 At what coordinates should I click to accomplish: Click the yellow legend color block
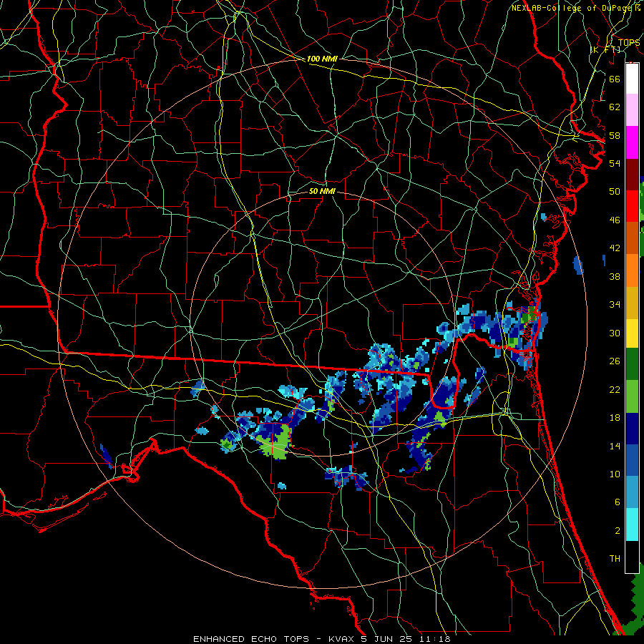[632, 333]
